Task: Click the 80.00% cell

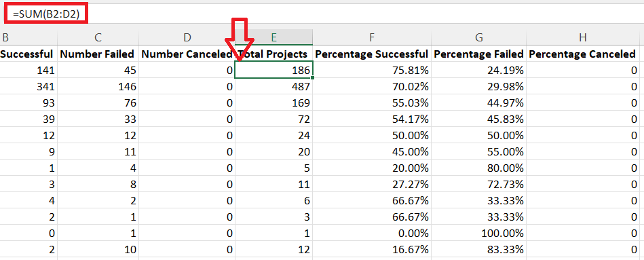Action: (x=478, y=168)
